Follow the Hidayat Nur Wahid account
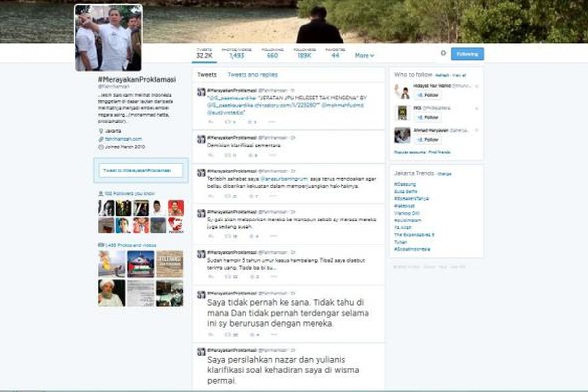 [x=428, y=95]
